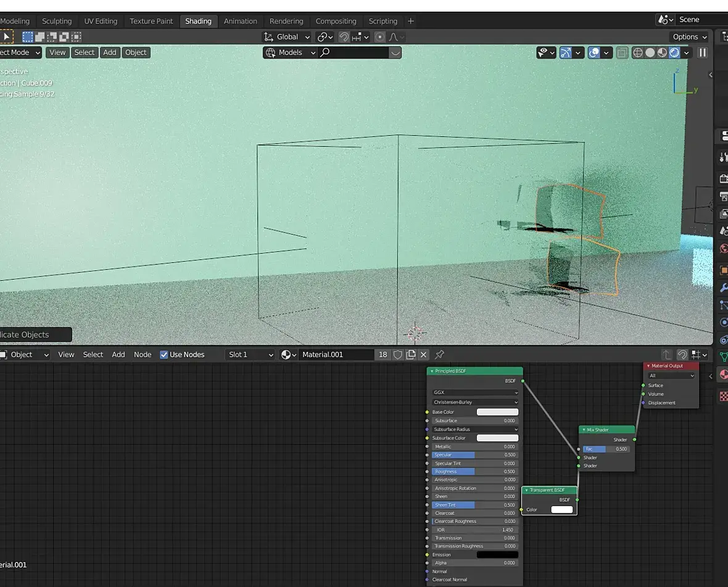Screen dimensions: 728x587
Task: Click the Material.001 name field
Action: pyautogui.click(x=336, y=355)
